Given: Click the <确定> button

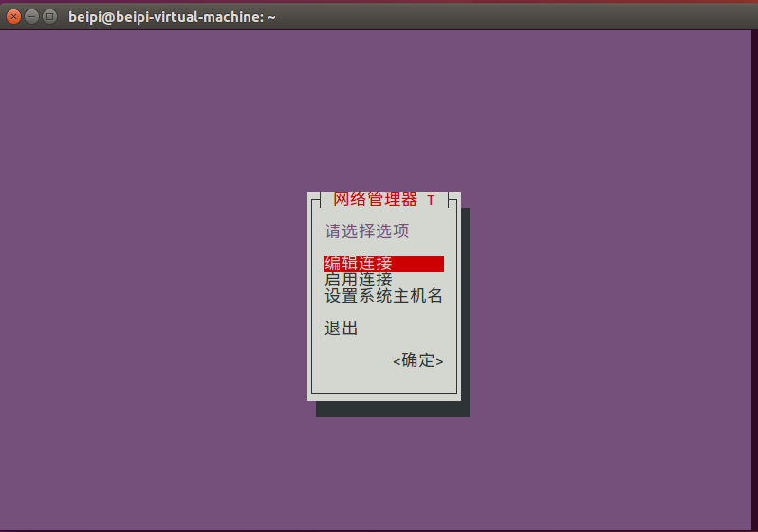Looking at the screenshot, I should pyautogui.click(x=418, y=360).
